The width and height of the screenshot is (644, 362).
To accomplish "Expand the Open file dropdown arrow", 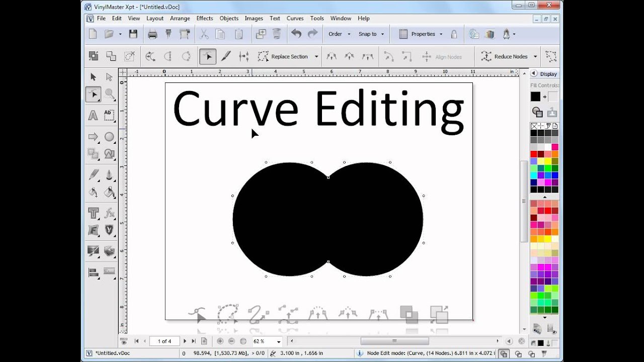I will 120,34.
